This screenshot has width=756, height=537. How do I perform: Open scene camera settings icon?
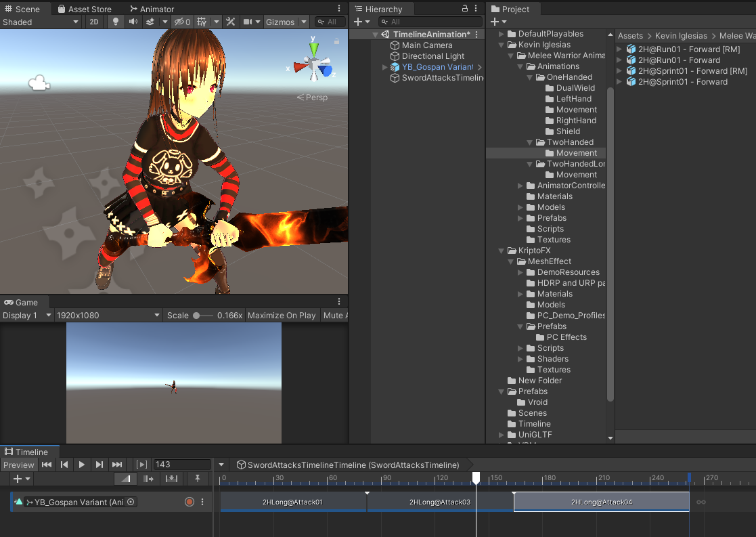(248, 22)
